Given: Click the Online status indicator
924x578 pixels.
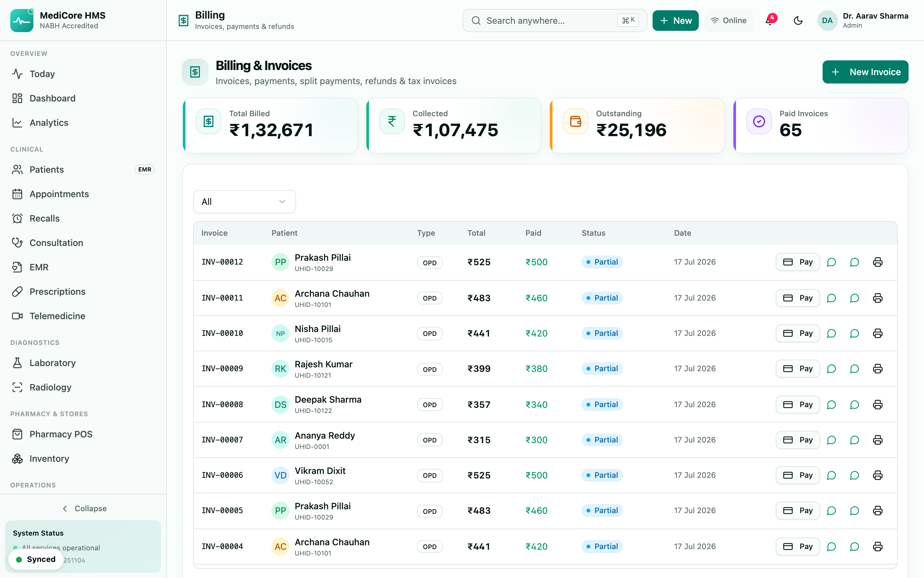Looking at the screenshot, I should tap(729, 21).
